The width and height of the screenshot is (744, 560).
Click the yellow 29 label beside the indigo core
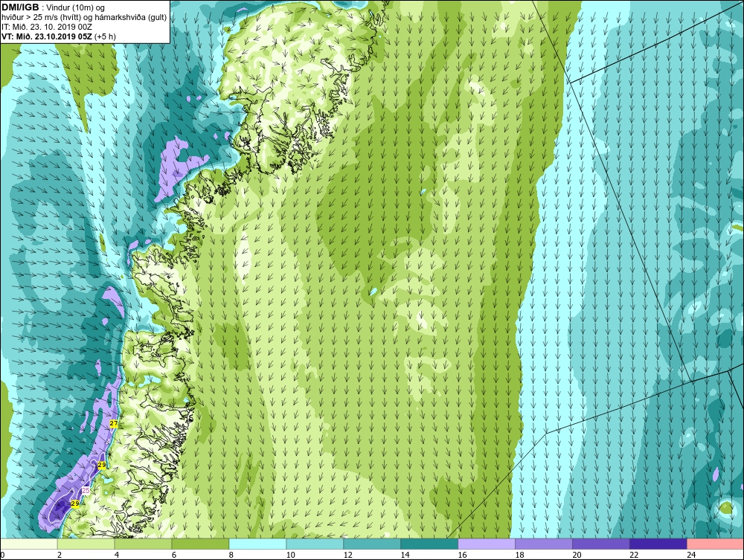point(74,503)
